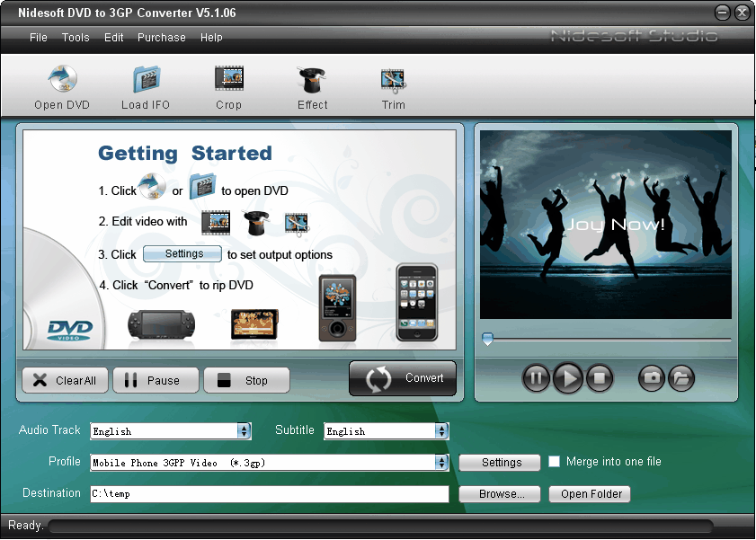Click the Browse... button for destination
Screen dimensions: 756x540
point(499,494)
